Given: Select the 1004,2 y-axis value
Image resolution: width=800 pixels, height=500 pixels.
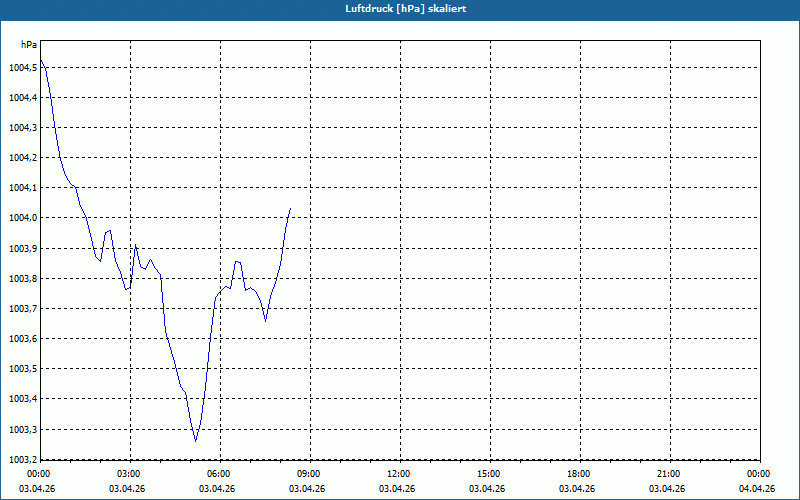Looking at the screenshot, I should click(22, 158).
